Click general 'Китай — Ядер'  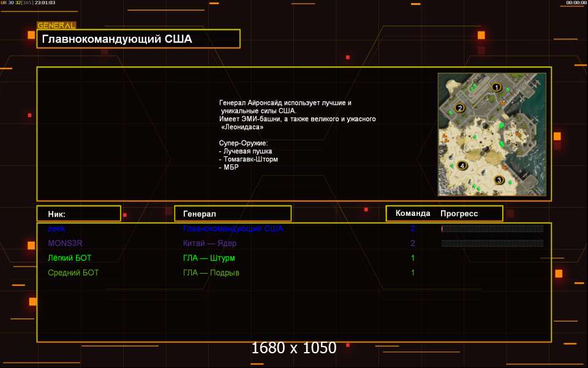[209, 243]
